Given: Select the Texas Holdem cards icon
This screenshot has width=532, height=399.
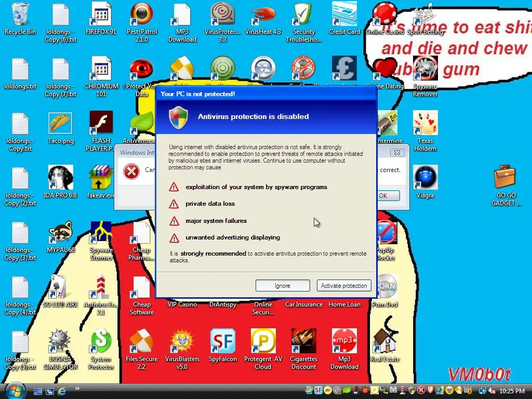Looking at the screenshot, I should click(425, 131).
